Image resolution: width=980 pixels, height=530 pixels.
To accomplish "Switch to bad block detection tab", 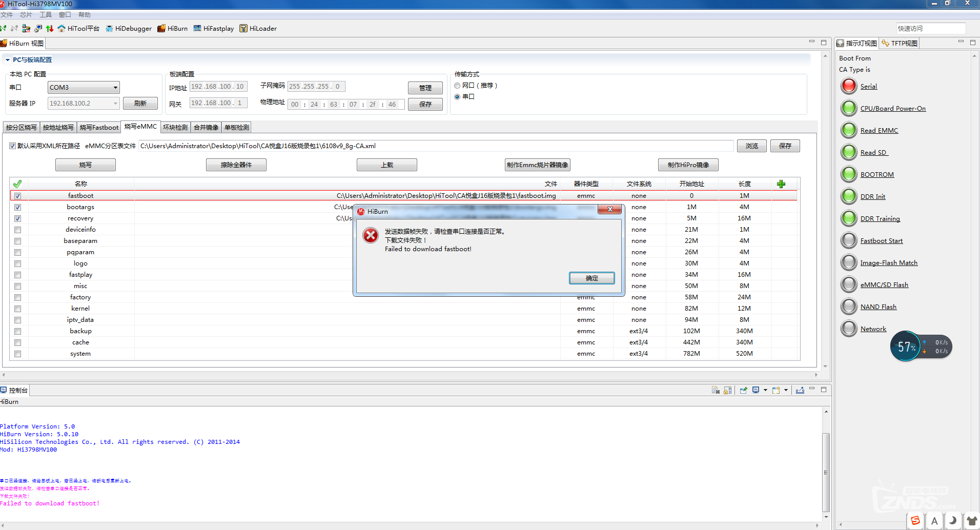I will click(175, 127).
